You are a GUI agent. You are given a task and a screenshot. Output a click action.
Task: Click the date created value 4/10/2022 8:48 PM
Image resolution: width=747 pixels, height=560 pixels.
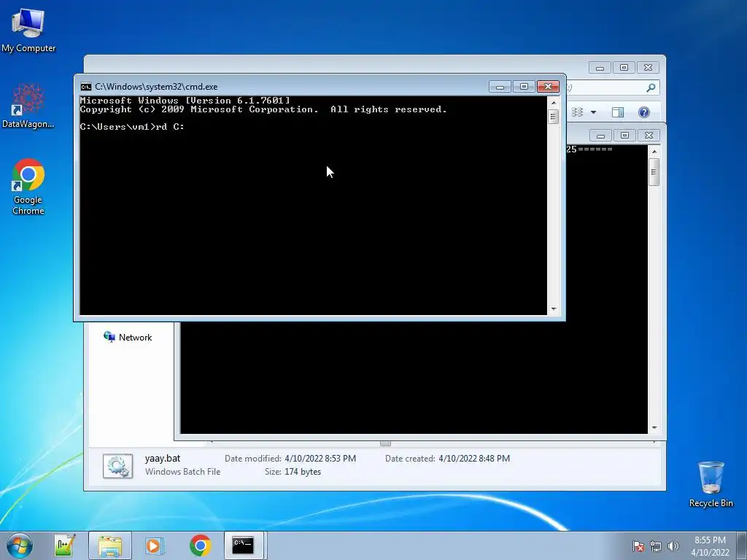click(474, 459)
